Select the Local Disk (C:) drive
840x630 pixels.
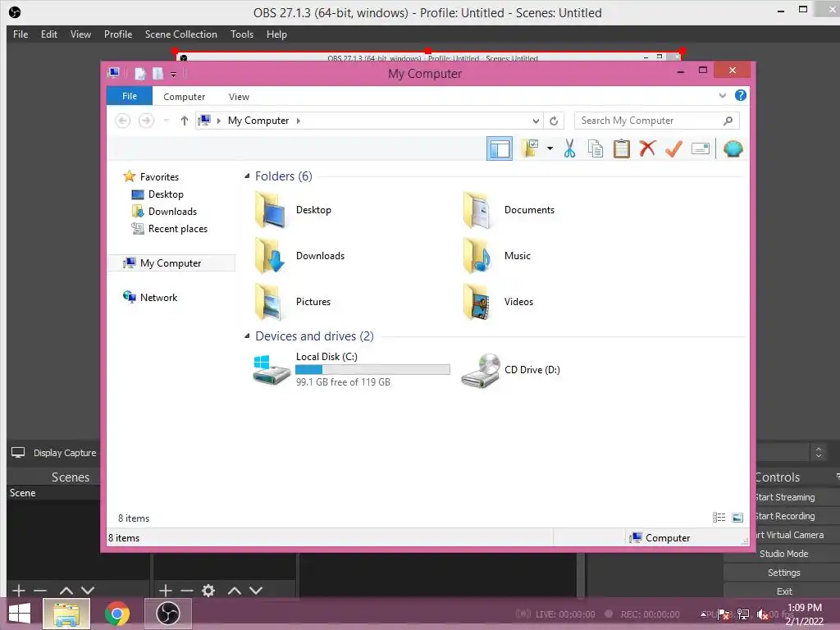[351, 370]
